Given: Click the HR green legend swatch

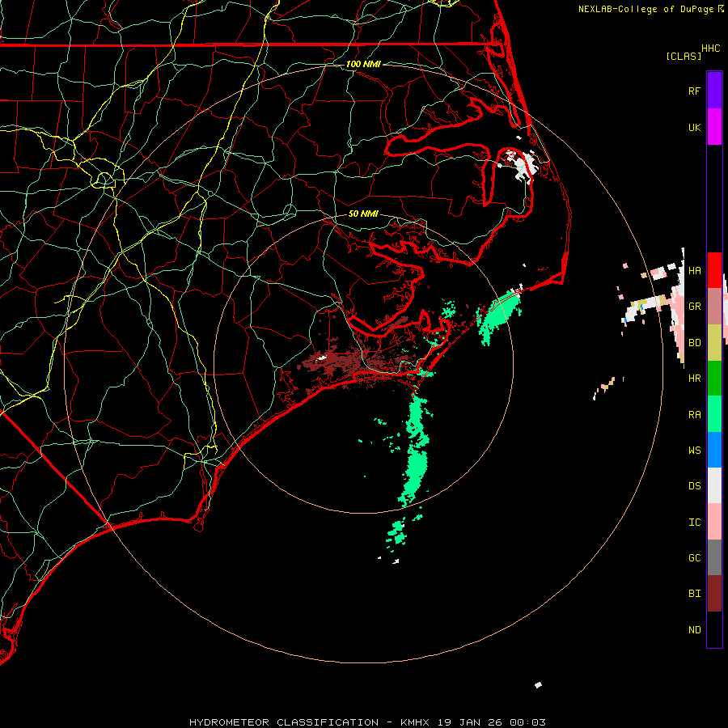Looking at the screenshot, I should [x=714, y=379].
